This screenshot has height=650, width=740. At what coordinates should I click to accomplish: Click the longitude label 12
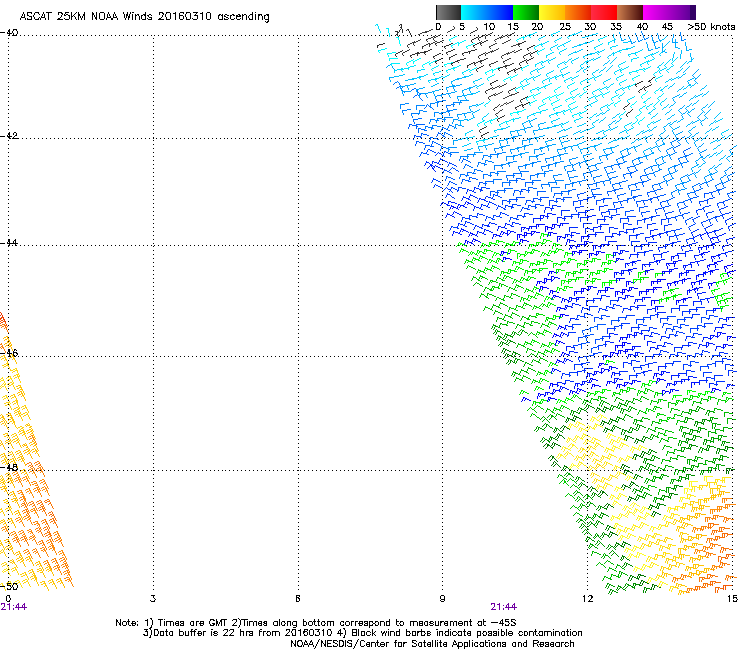pyautogui.click(x=587, y=599)
